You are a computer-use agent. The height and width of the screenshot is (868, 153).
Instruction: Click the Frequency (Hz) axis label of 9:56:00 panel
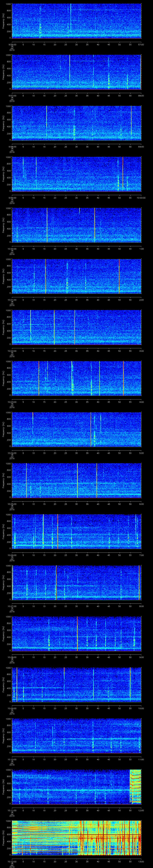click(3, 21)
